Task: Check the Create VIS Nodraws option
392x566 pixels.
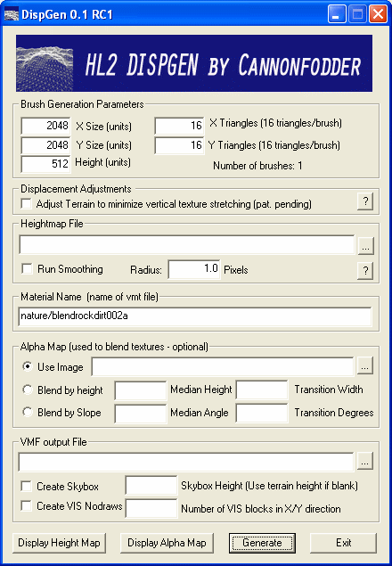Action: point(26,505)
